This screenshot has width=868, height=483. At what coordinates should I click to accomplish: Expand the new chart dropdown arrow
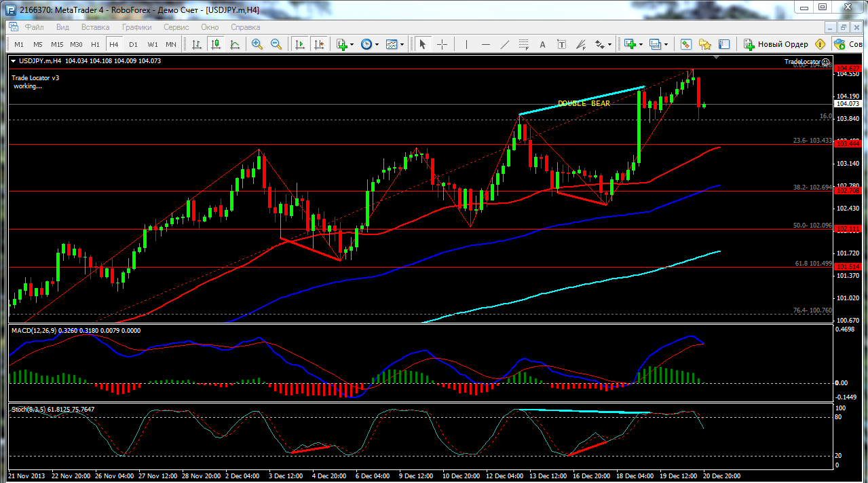pos(641,44)
